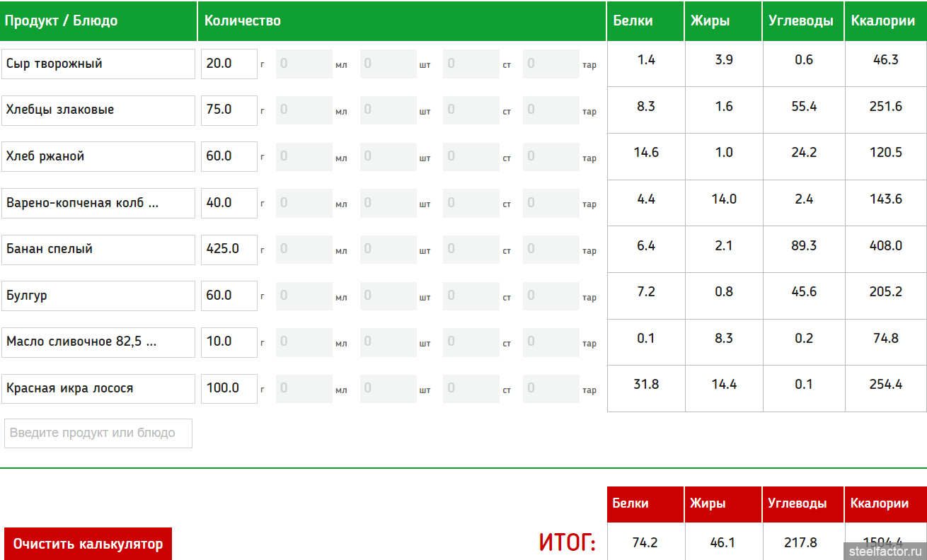Screen dimensions: 927x560
Task: Edit the 40.0 grams quantity field
Action: (x=229, y=203)
